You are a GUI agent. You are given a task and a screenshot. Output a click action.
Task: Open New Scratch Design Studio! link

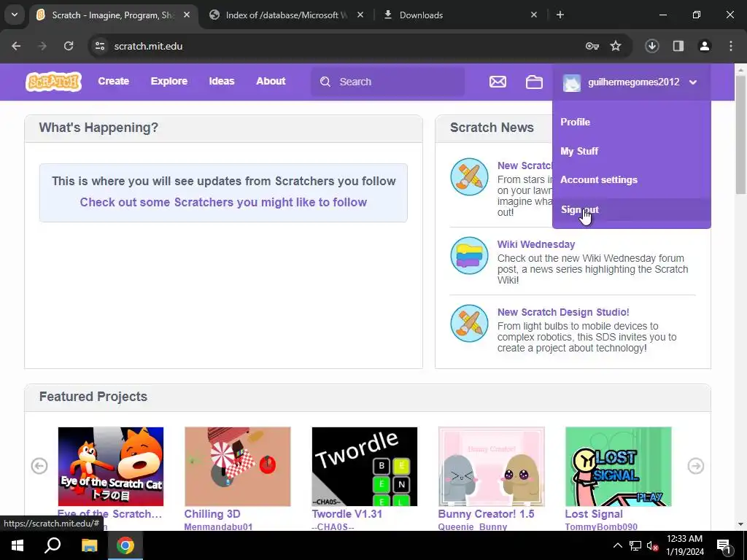[x=563, y=312]
